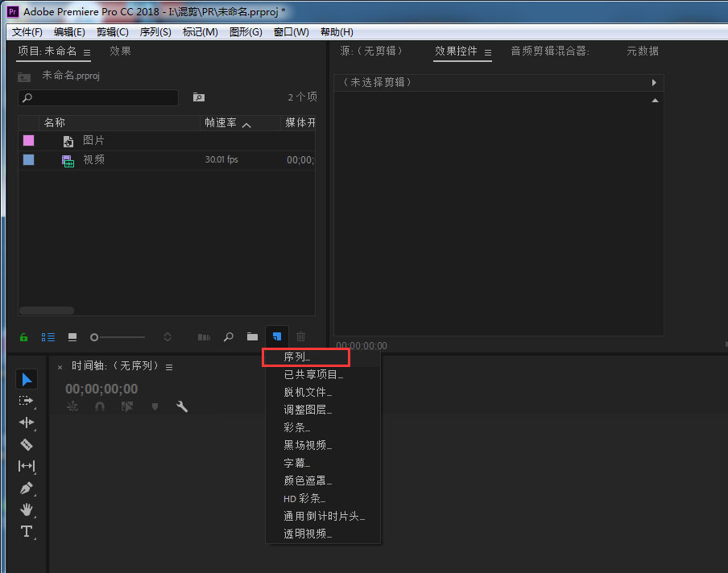This screenshot has width=728, height=573.
Task: Toggle the project writable lock icon
Action: click(x=23, y=337)
